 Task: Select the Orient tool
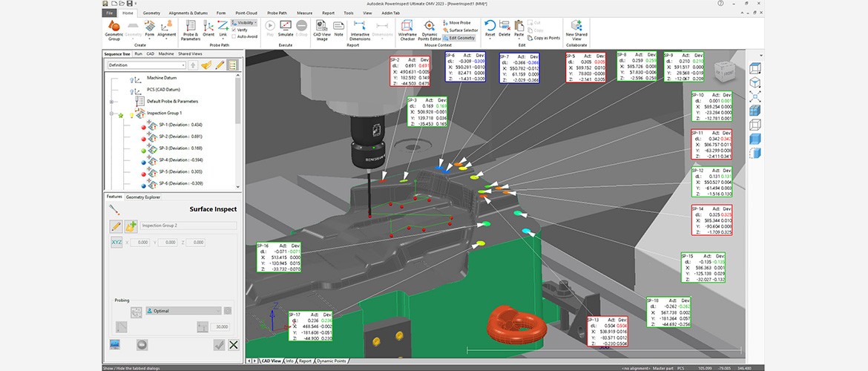pos(208,29)
